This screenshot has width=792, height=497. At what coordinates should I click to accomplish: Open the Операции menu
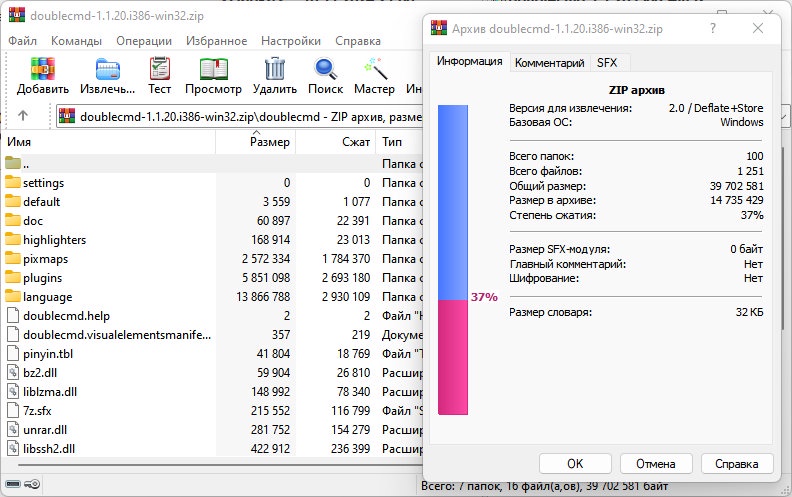[144, 41]
